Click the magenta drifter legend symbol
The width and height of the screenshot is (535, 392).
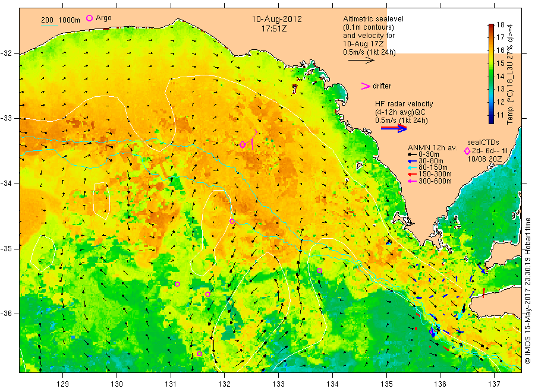pyautogui.click(x=366, y=86)
